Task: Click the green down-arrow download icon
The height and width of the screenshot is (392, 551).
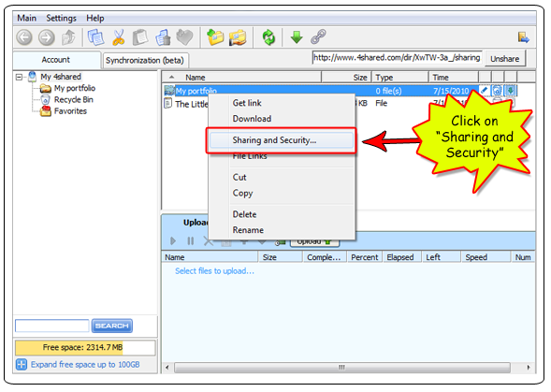Action: (x=297, y=37)
